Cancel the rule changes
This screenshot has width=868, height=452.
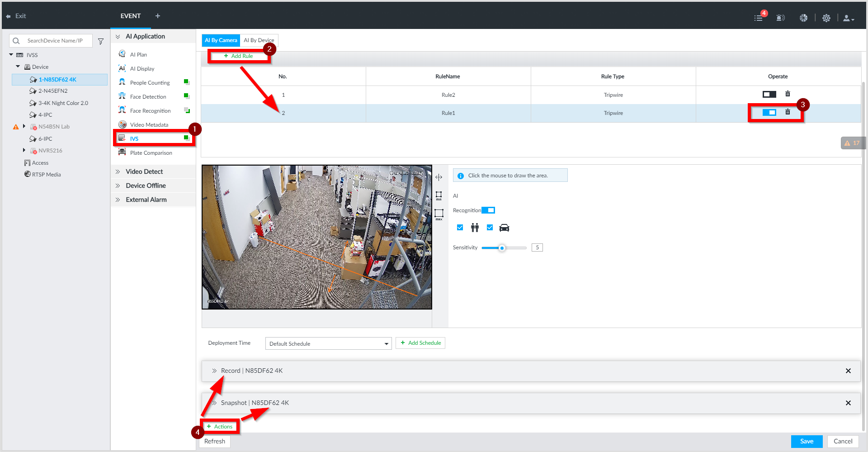point(843,441)
